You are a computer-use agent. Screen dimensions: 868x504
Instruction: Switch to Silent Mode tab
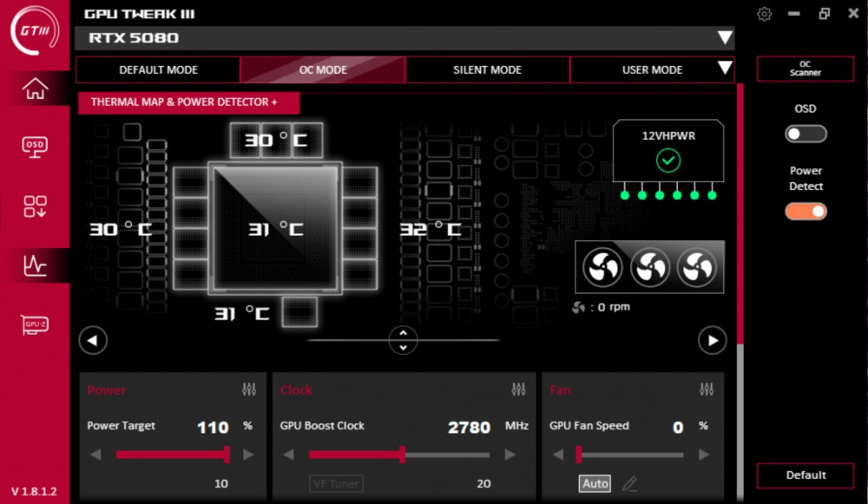[x=487, y=69]
